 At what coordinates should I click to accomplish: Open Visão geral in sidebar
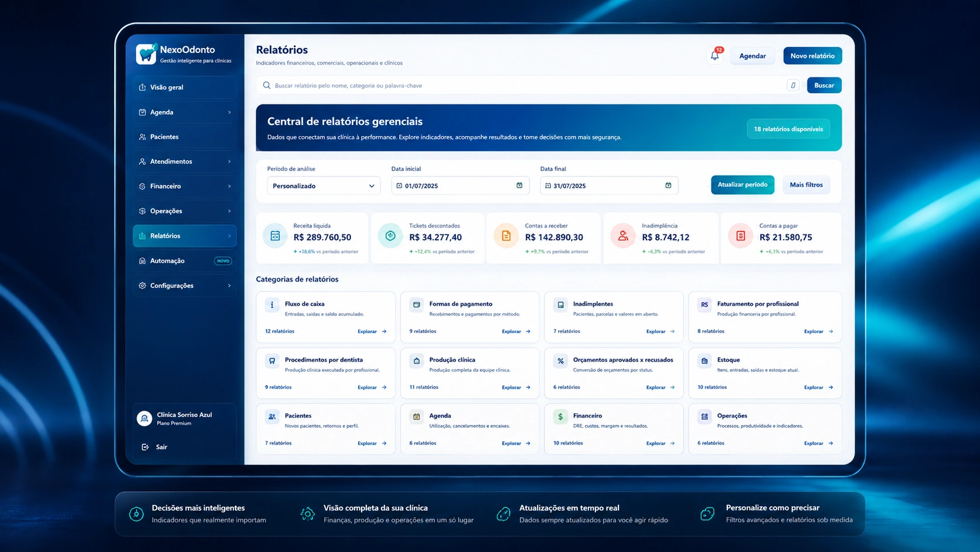coord(185,87)
